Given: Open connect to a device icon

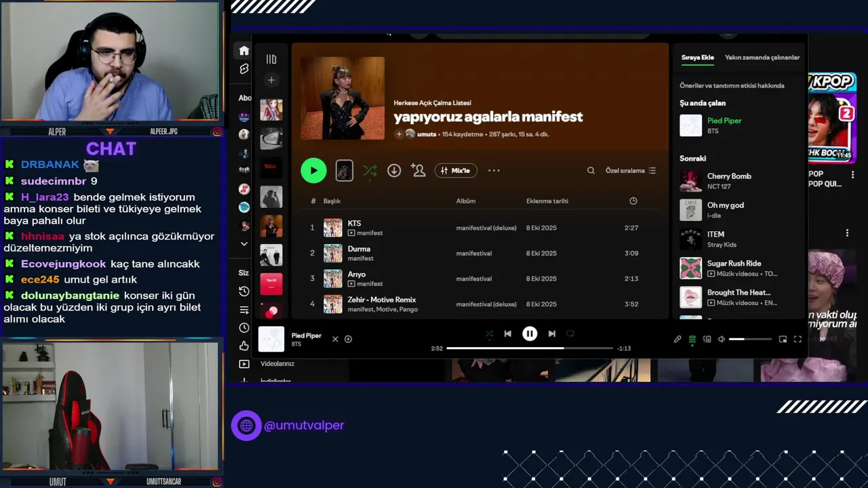Looking at the screenshot, I should (707, 339).
